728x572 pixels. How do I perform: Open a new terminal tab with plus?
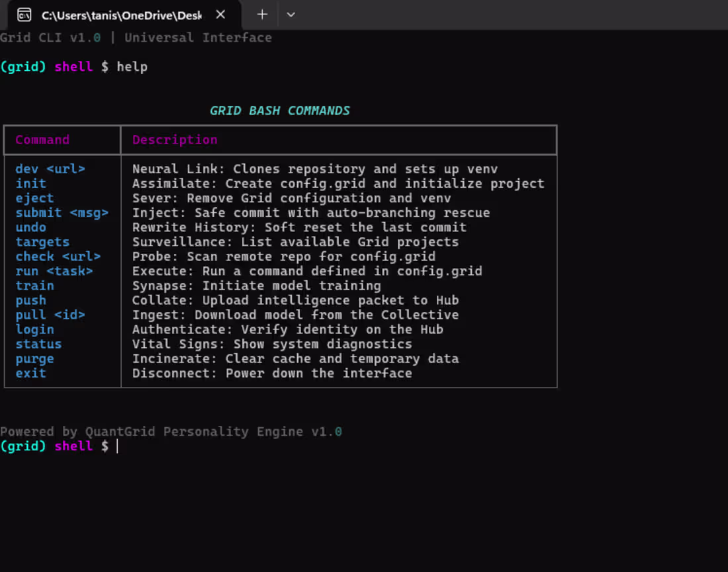[x=262, y=15]
